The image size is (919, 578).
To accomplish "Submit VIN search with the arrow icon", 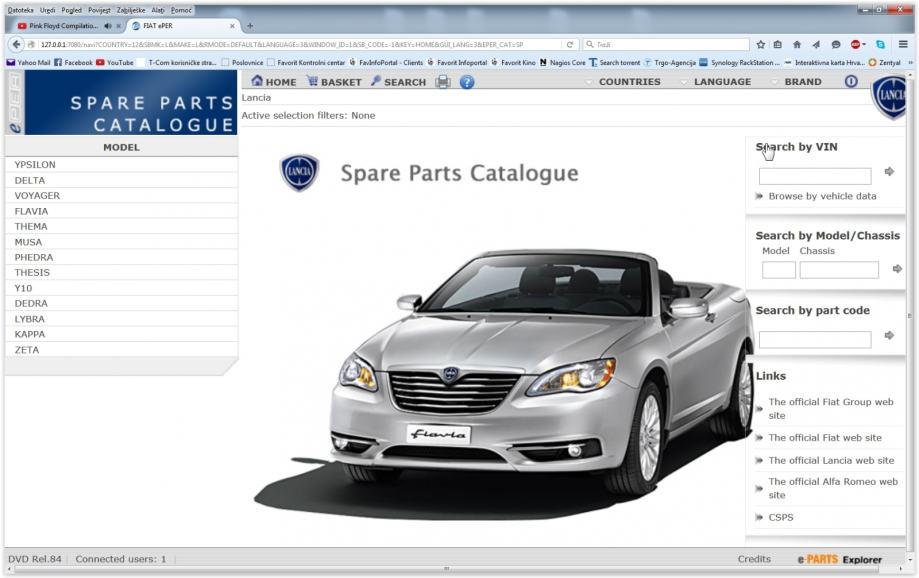I will pyautogui.click(x=889, y=172).
